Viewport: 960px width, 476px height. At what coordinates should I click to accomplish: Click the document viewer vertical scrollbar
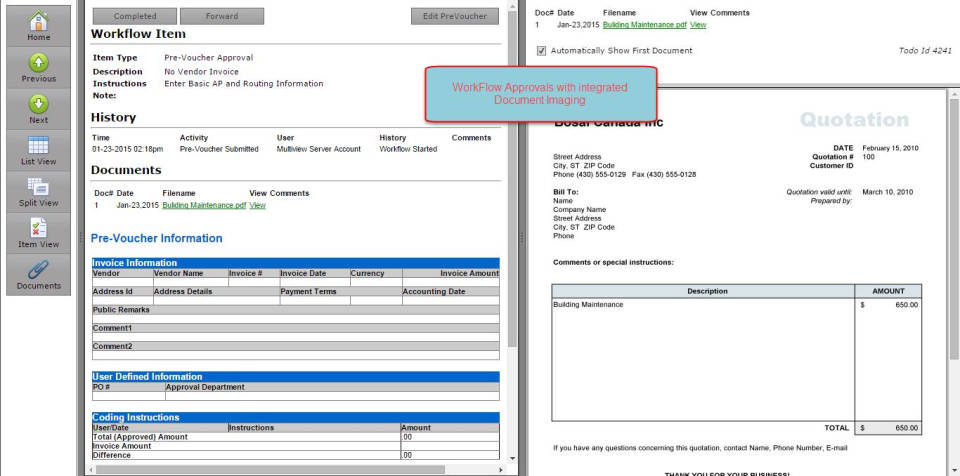click(x=953, y=250)
